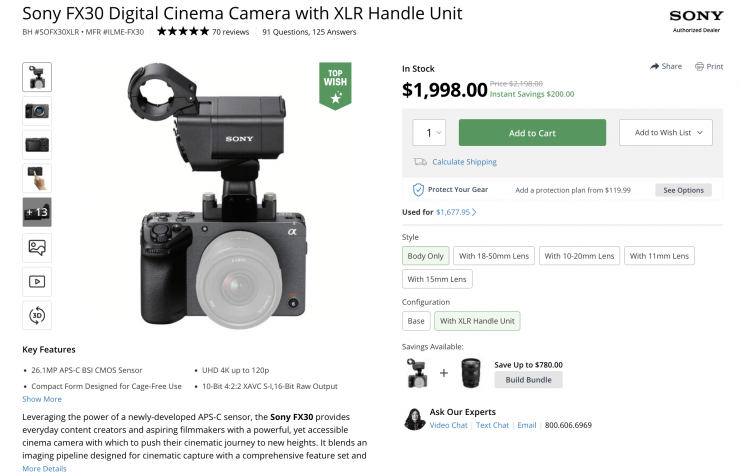
Task: Open the Calculate Shipping link
Action: pyautogui.click(x=463, y=162)
